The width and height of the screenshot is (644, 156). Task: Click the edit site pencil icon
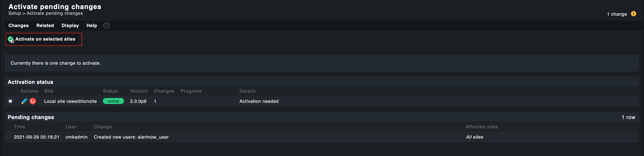point(24,101)
